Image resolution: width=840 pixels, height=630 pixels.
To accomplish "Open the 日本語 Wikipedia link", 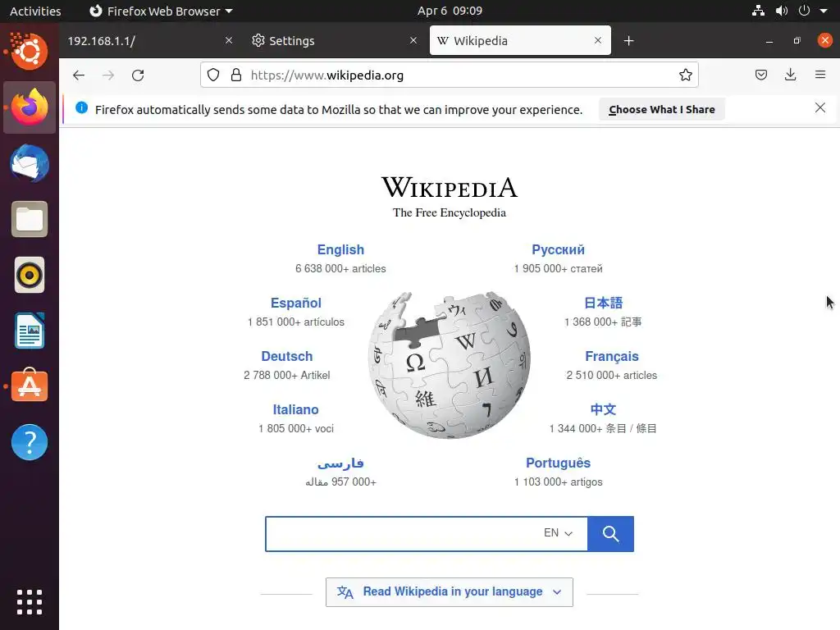I will coord(603,304).
